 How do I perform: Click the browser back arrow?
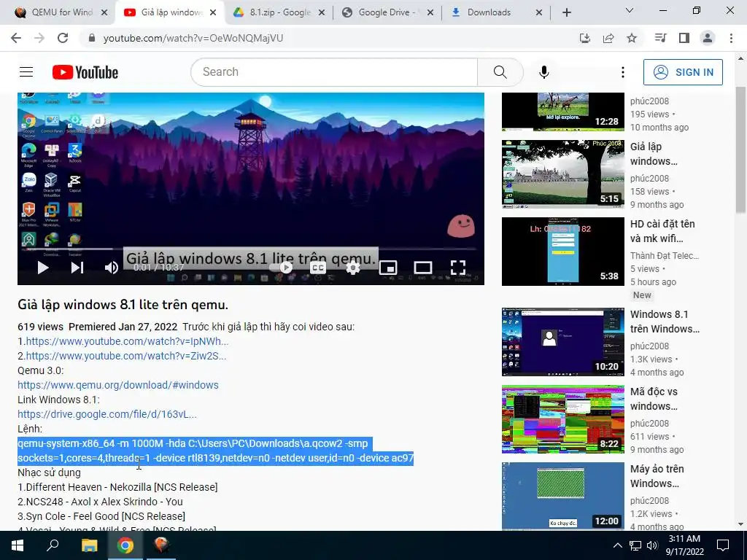point(16,38)
